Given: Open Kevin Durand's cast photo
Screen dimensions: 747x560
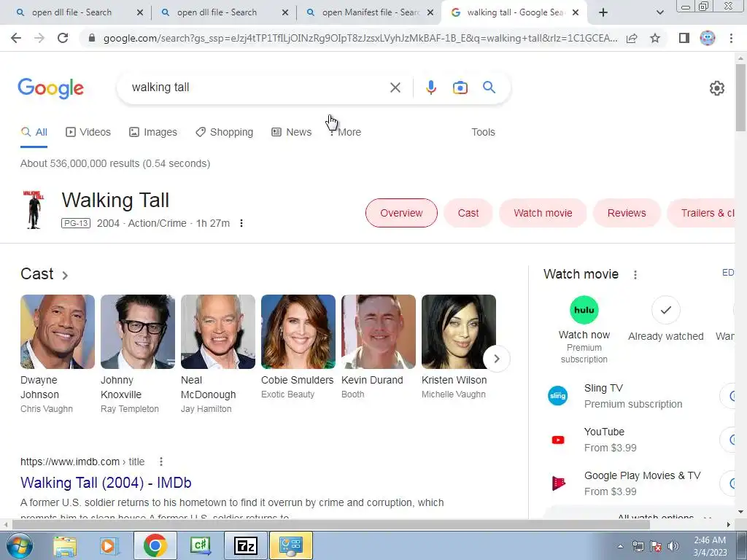Looking at the screenshot, I should 379,332.
